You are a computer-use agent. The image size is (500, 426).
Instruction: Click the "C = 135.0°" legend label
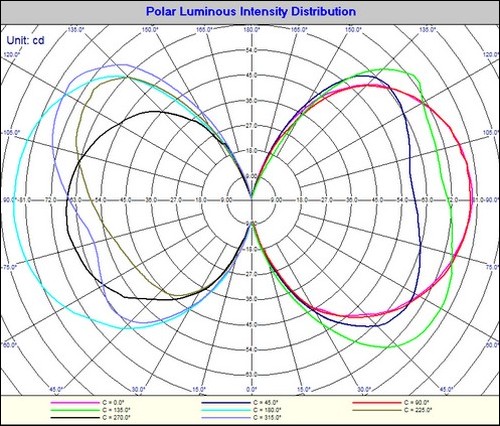116,410
